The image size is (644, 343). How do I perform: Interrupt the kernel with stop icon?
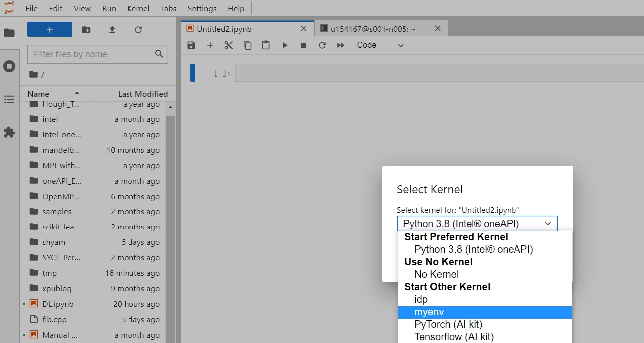[x=303, y=45]
